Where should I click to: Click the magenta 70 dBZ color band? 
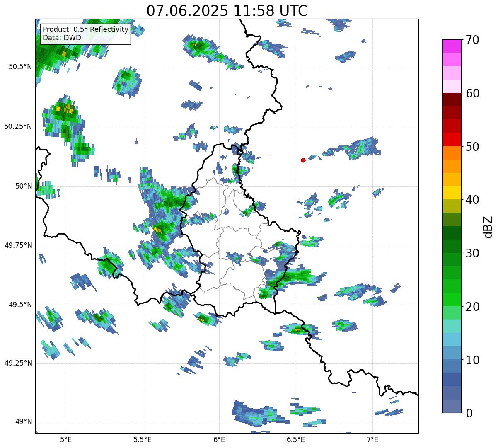tap(451, 46)
